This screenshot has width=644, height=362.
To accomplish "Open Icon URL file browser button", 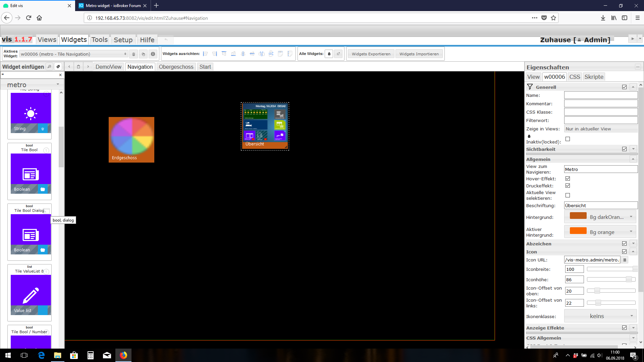I will (x=625, y=260).
